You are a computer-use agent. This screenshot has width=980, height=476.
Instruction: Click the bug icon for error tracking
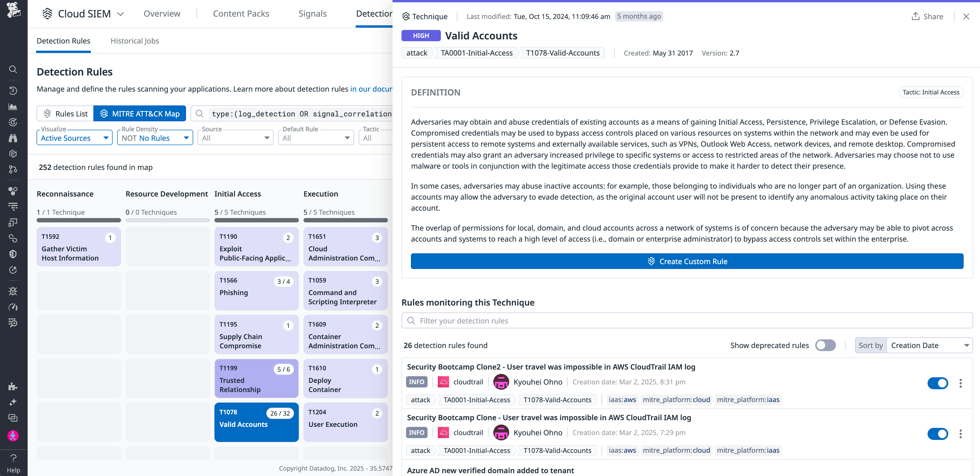coord(13,291)
